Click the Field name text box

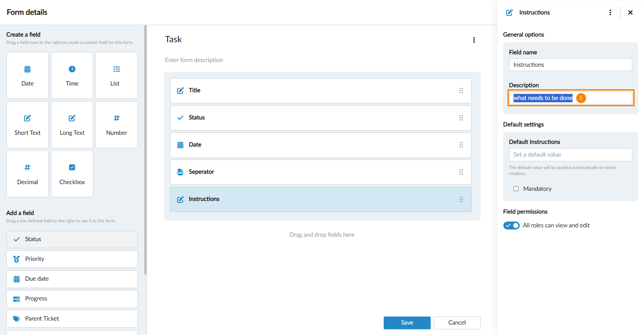click(x=570, y=65)
